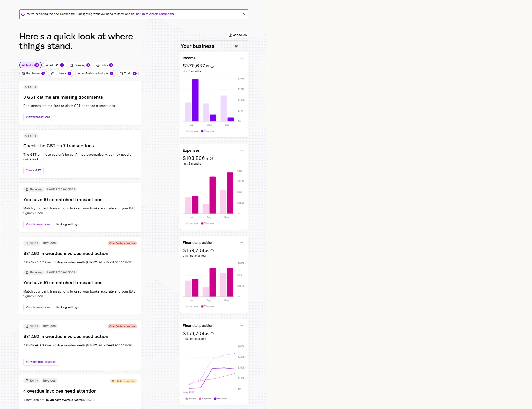Select the All tasks filter
This screenshot has width=532, height=409.
tap(30, 65)
